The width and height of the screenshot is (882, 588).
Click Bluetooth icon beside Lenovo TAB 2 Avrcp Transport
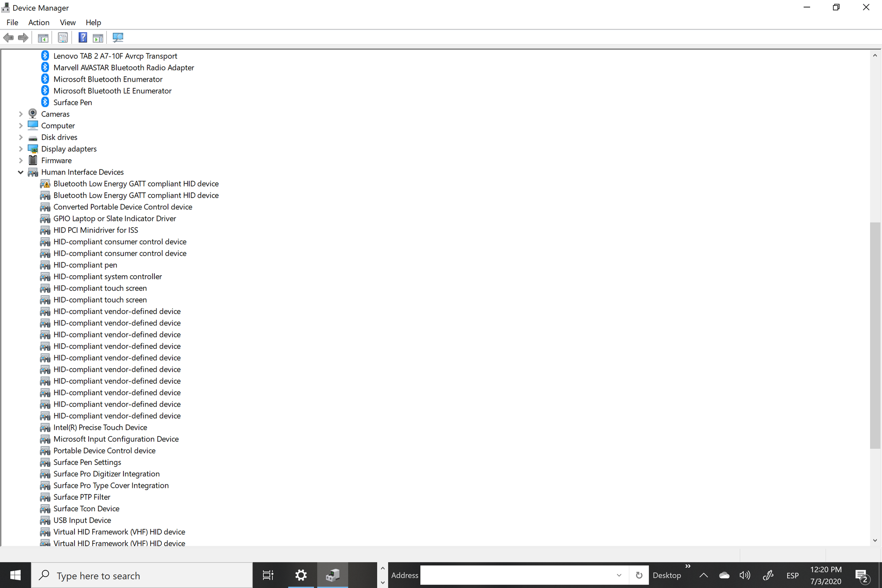[45, 56]
